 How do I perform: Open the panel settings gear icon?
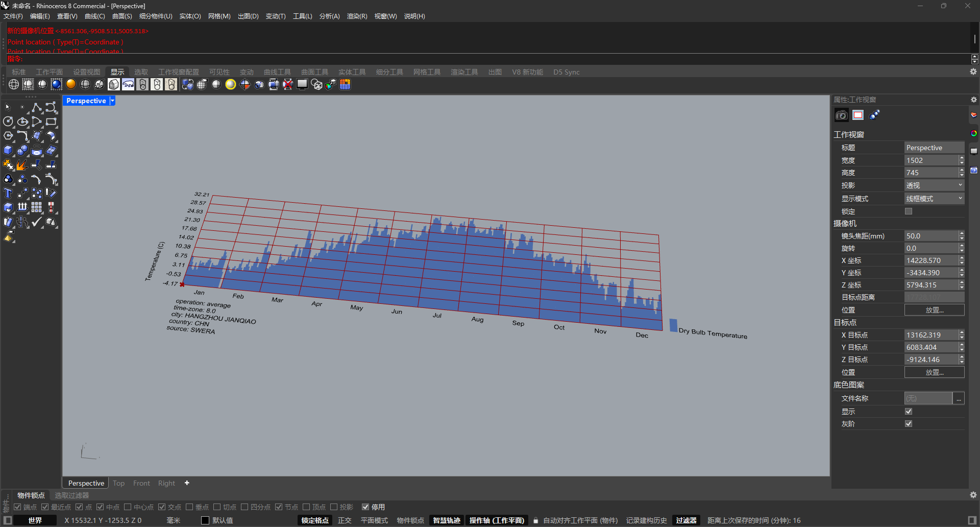click(974, 100)
